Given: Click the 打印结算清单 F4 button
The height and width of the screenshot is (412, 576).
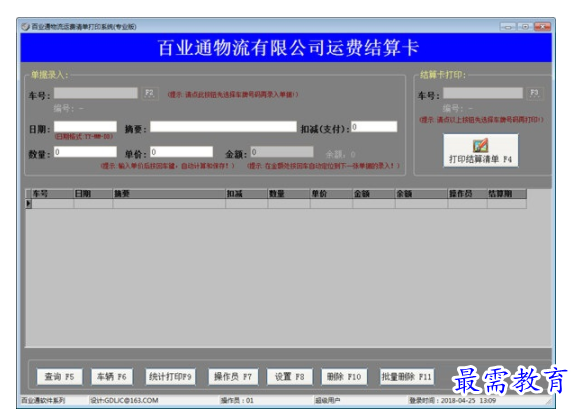Looking at the screenshot, I should (480, 150).
